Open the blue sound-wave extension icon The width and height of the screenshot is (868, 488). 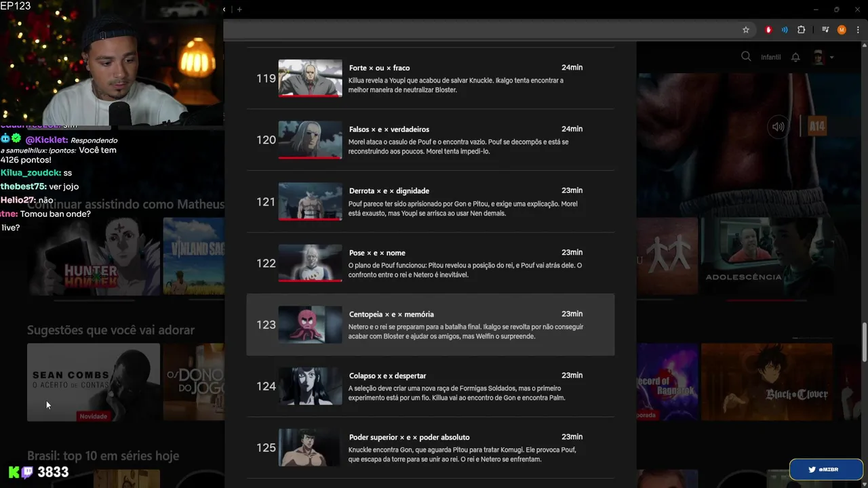pos(785,30)
